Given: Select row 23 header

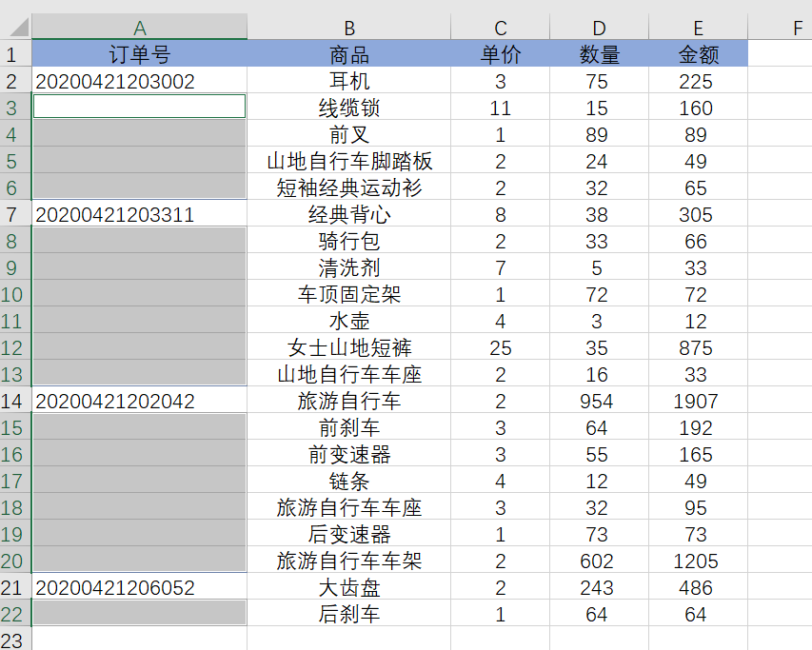Looking at the screenshot, I should tap(15, 640).
